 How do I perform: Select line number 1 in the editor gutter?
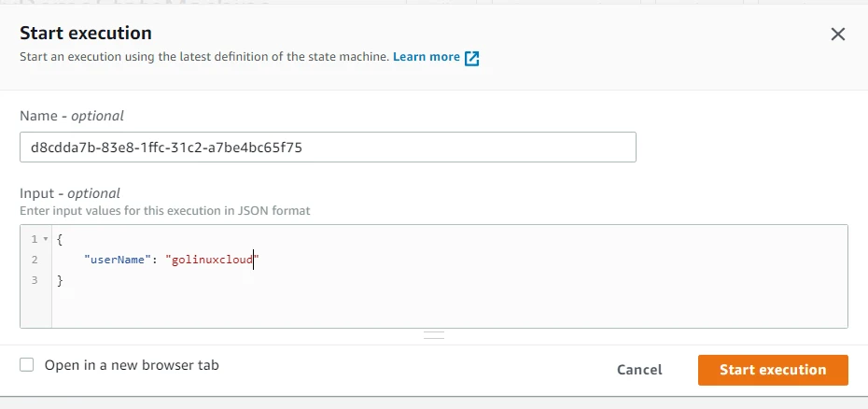coord(32,240)
